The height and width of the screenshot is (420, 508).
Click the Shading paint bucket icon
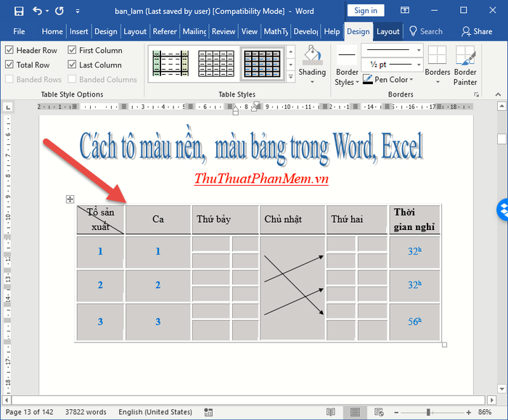[312, 56]
